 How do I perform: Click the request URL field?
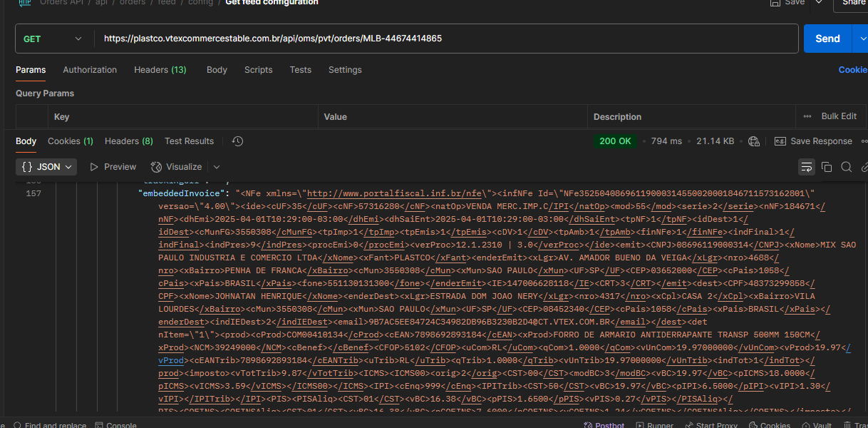tap(446, 39)
